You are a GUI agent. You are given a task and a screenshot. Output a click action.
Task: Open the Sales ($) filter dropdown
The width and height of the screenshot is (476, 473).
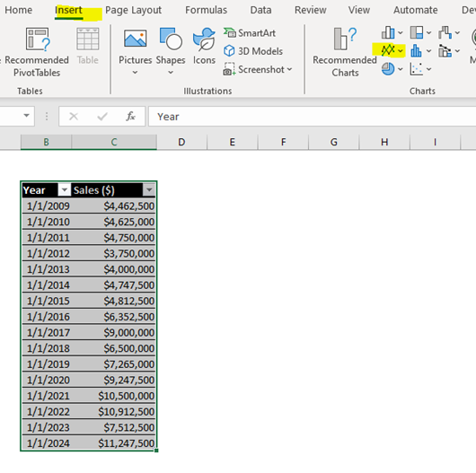pyautogui.click(x=149, y=190)
